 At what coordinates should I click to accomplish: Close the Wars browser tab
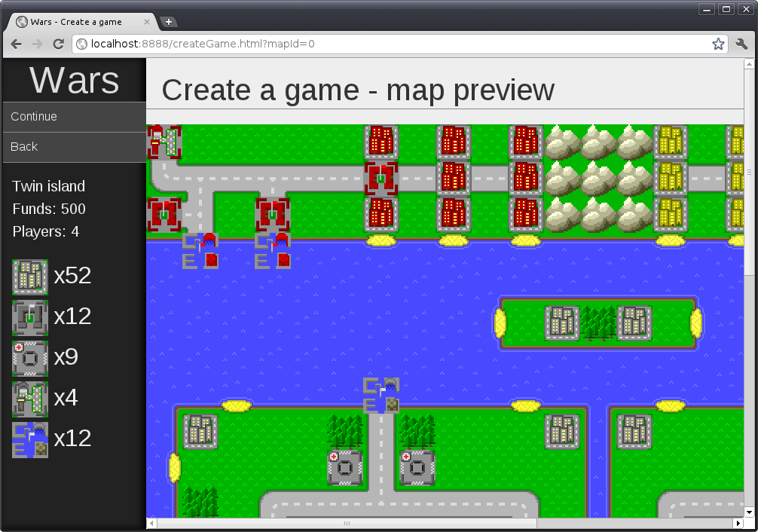147,22
